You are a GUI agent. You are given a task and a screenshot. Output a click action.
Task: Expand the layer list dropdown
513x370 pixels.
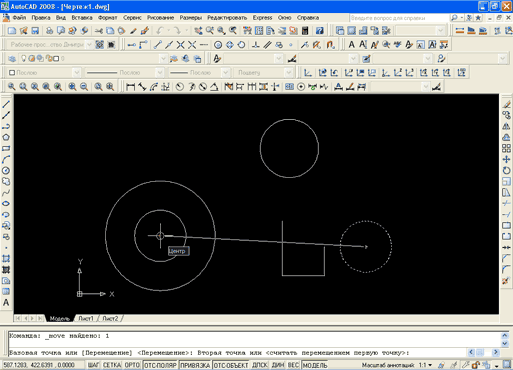click(163, 59)
